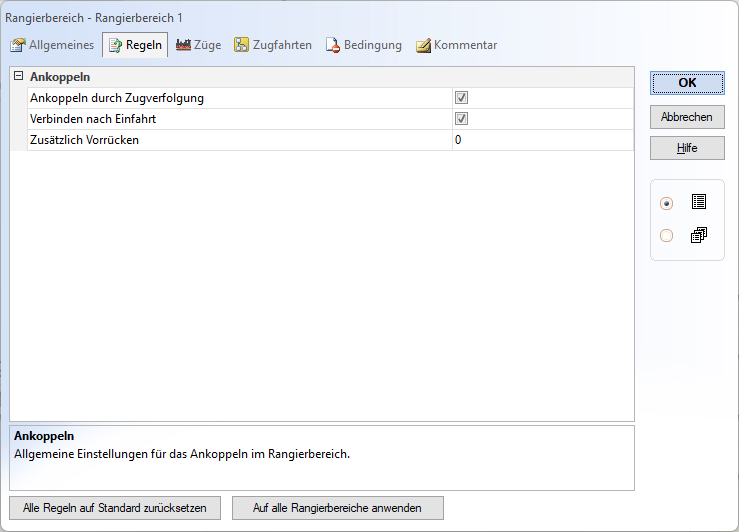Click the Kommentar tab pencil icon

pos(423,45)
